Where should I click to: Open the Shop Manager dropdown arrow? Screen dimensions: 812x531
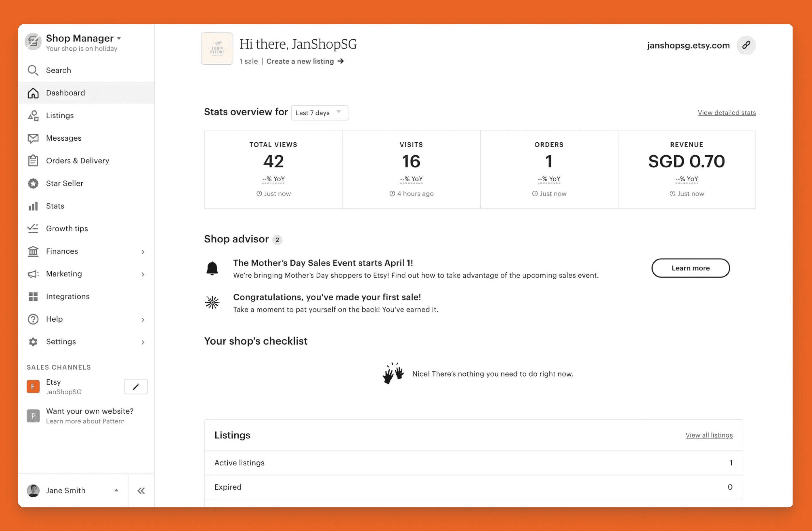(x=119, y=39)
